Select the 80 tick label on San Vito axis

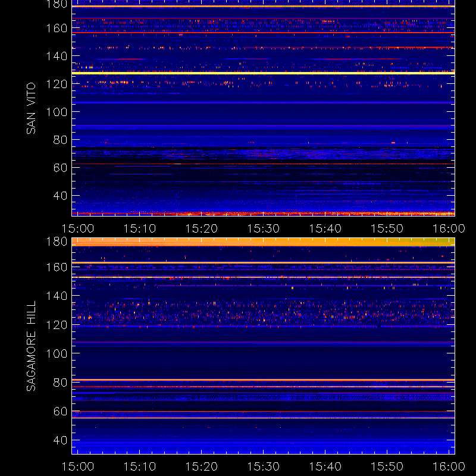pos(60,140)
